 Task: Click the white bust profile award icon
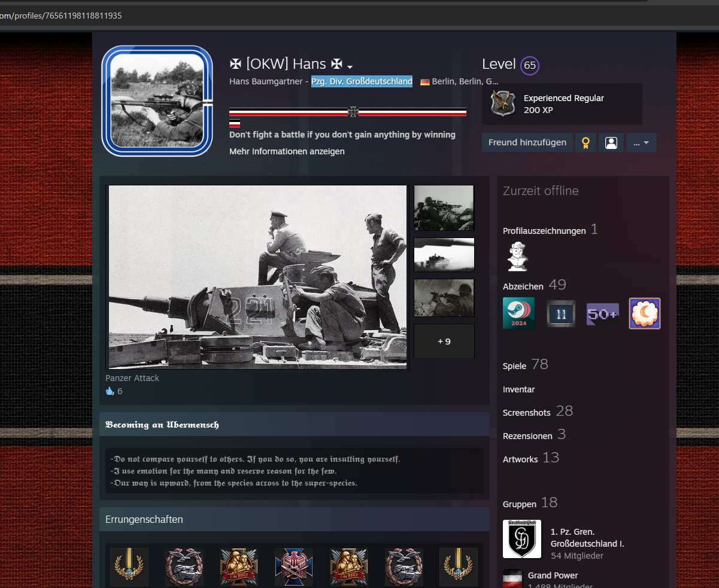click(517, 257)
